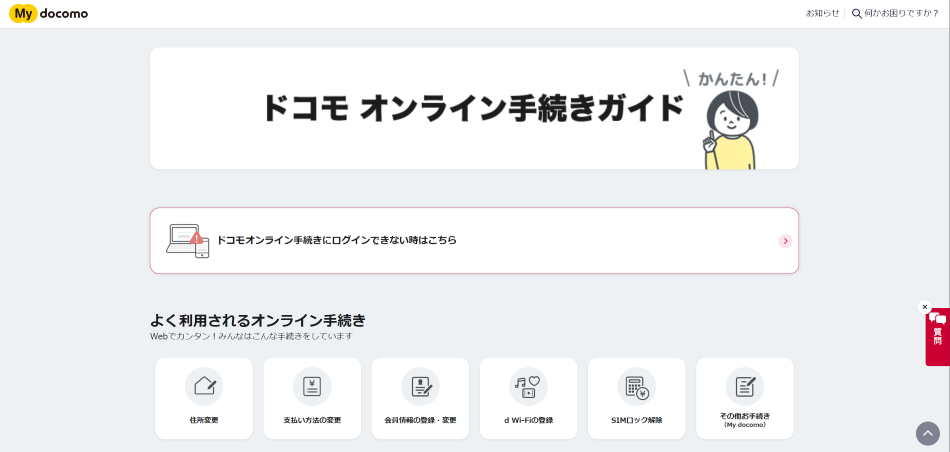The image size is (950, 452).
Task: Click the laptop warning icon in login banner
Action: point(187,241)
